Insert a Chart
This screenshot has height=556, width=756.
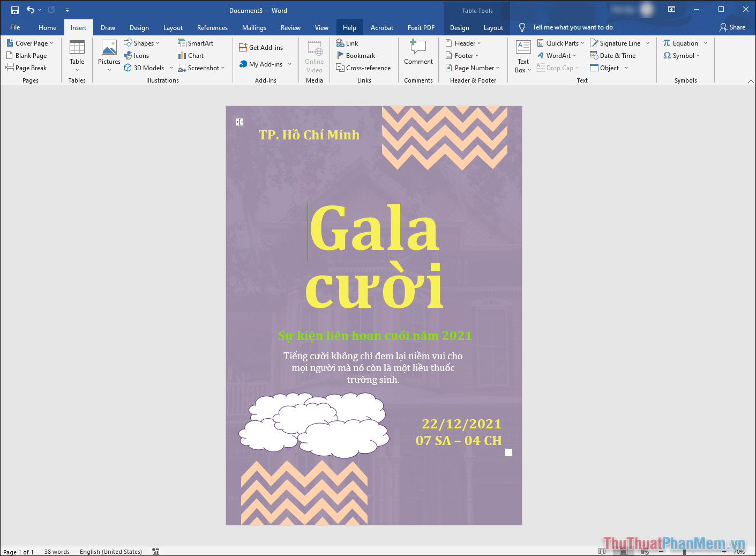click(x=191, y=55)
